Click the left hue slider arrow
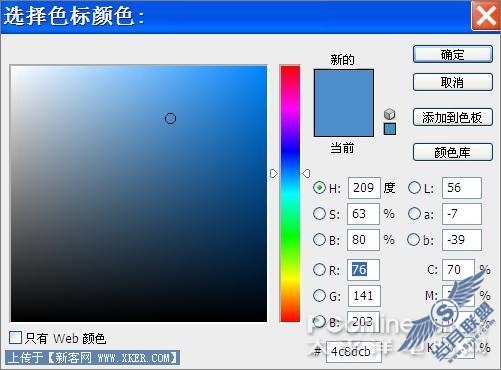This screenshot has height=370, width=501. click(273, 174)
